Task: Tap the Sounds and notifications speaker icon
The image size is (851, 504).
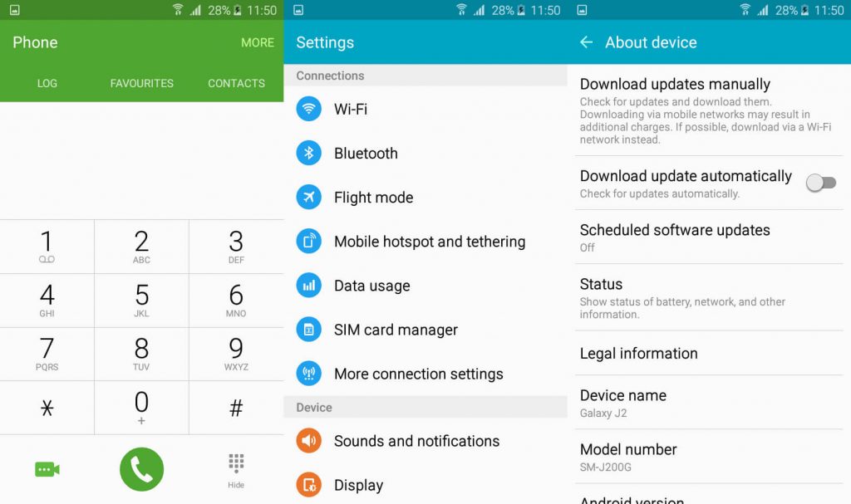Action: [x=307, y=441]
